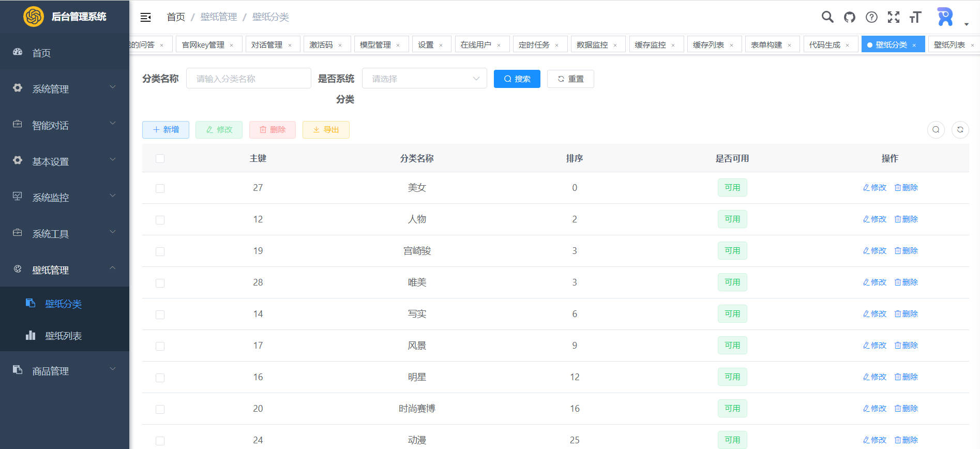Screen dimensions: 980x449
Task: Close the 壁纸分类 active tab
Action: pos(914,45)
